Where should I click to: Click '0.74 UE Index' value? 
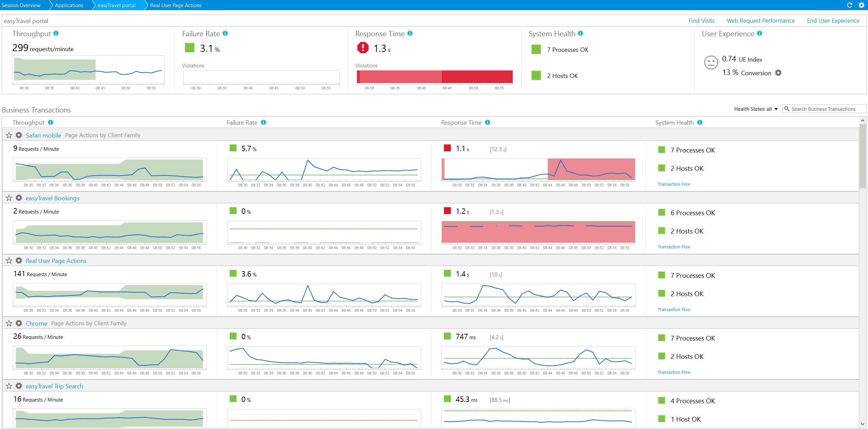(742, 59)
